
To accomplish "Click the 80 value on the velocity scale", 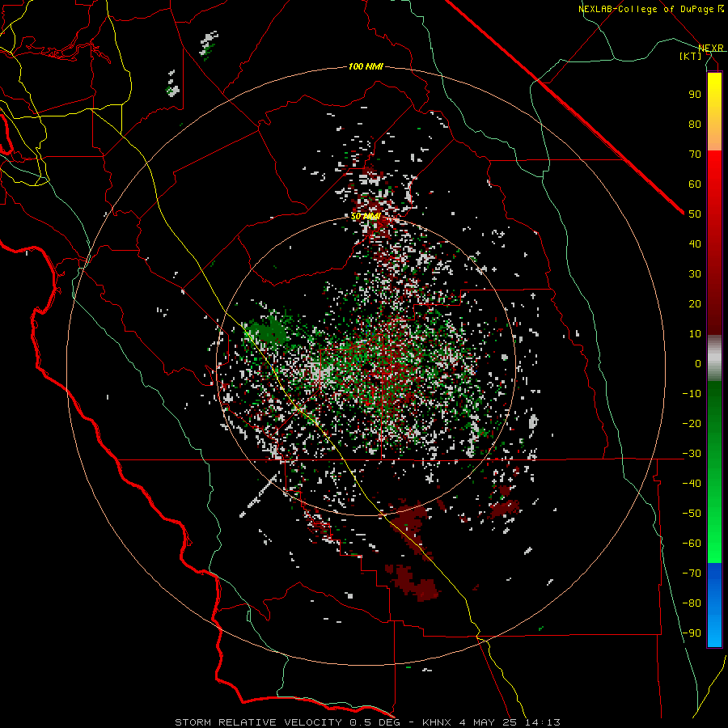I will coord(695,125).
